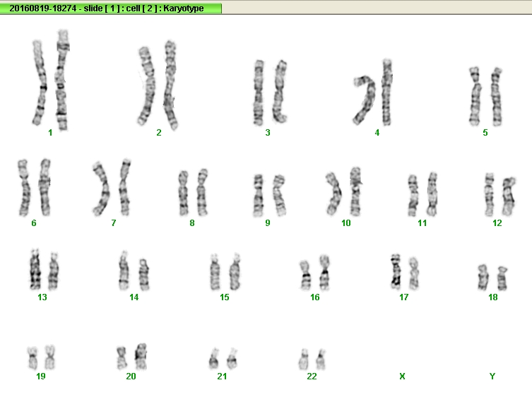Screen dimensions: 532x409
Task: Click the green label '21'
Action: (x=222, y=377)
